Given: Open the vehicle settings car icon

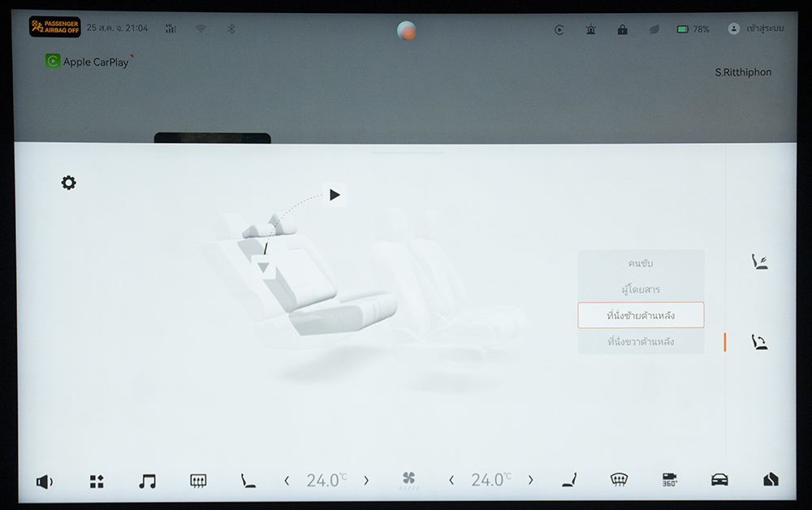Looking at the screenshot, I should (719, 480).
